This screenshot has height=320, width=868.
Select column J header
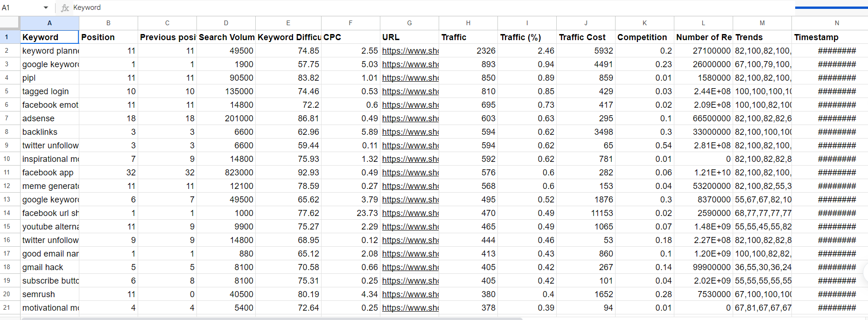(586, 23)
